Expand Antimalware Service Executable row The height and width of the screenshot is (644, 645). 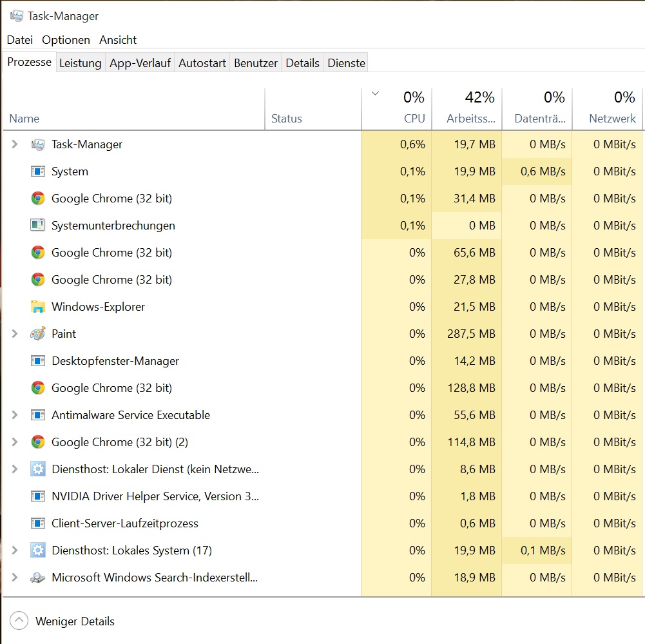coord(15,415)
